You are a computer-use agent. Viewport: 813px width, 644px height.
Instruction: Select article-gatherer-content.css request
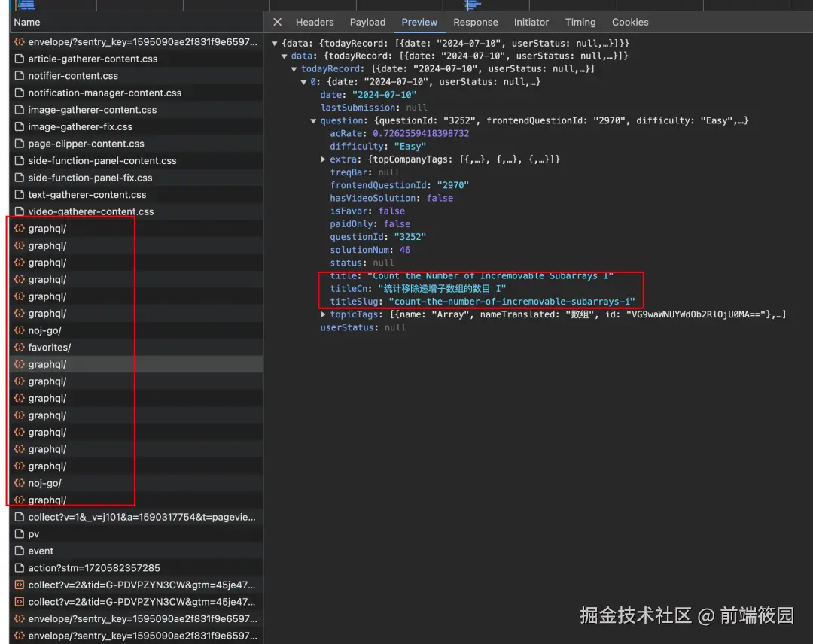click(135, 59)
